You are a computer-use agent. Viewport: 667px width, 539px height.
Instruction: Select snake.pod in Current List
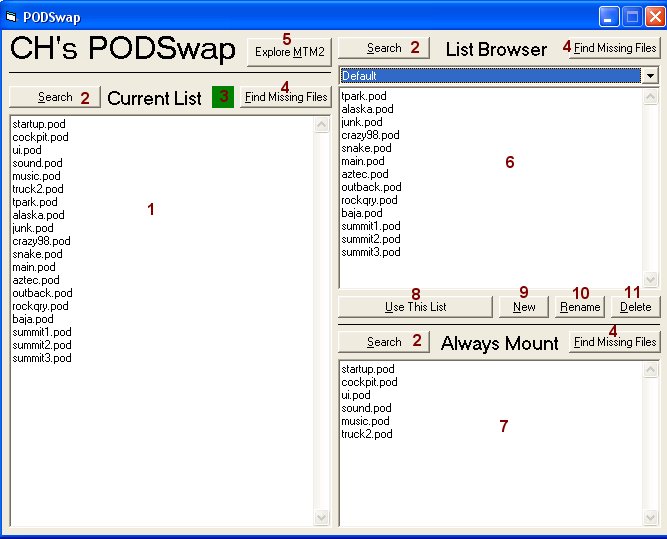(37, 254)
